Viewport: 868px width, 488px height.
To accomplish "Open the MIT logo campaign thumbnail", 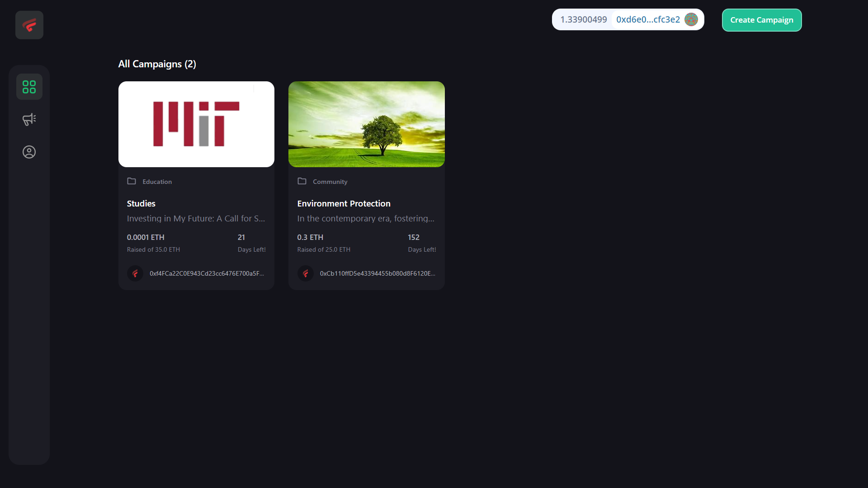I will click(196, 124).
